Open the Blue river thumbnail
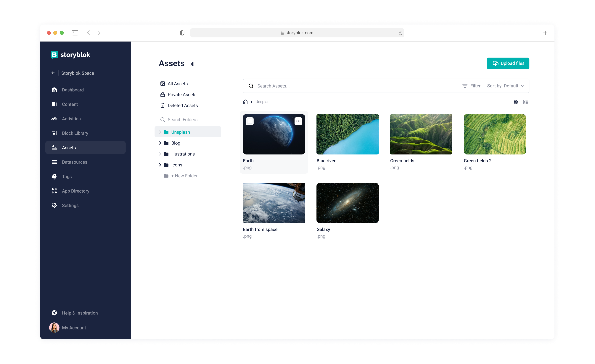 point(348,134)
